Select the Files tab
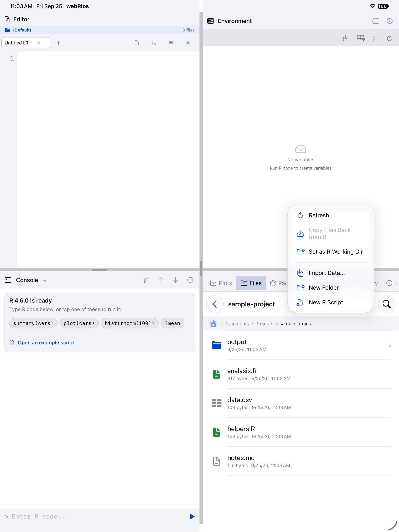The width and height of the screenshot is (399, 532). coord(251,283)
